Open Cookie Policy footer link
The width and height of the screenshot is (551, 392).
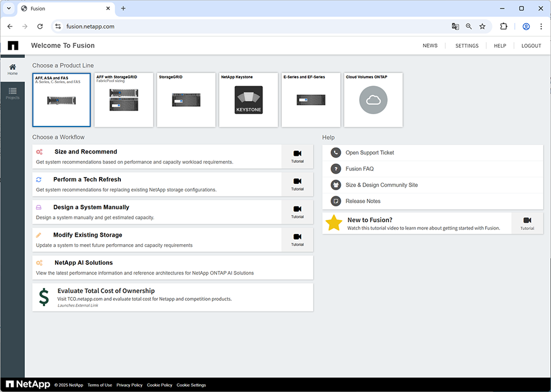[x=160, y=385]
